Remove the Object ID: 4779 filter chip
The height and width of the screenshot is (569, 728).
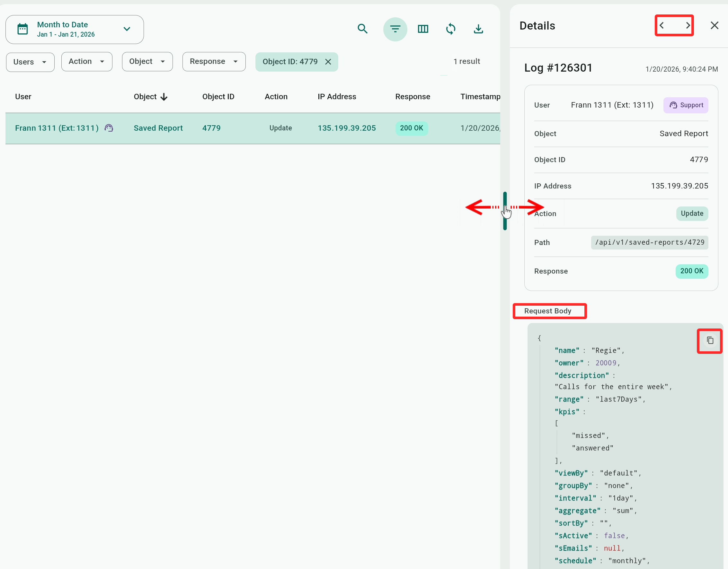(x=328, y=62)
